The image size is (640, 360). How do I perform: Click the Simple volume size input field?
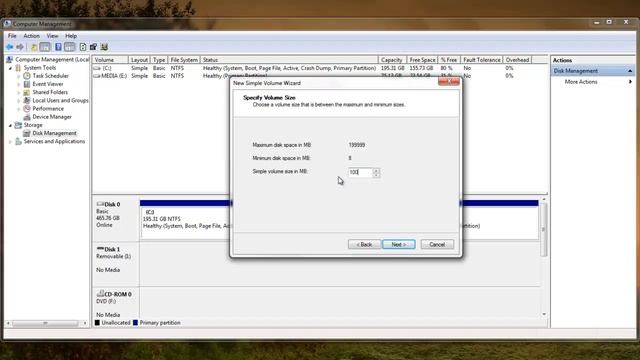[360, 172]
